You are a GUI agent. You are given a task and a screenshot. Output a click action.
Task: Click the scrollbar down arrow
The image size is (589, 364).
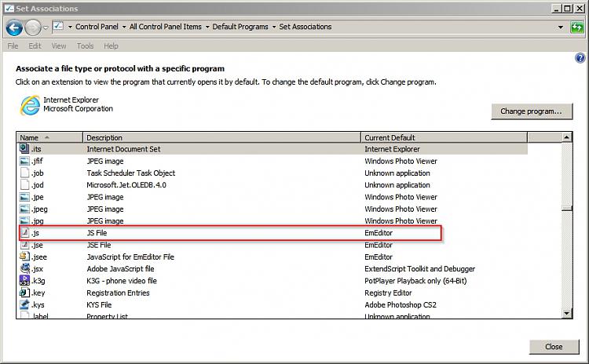pyautogui.click(x=567, y=313)
